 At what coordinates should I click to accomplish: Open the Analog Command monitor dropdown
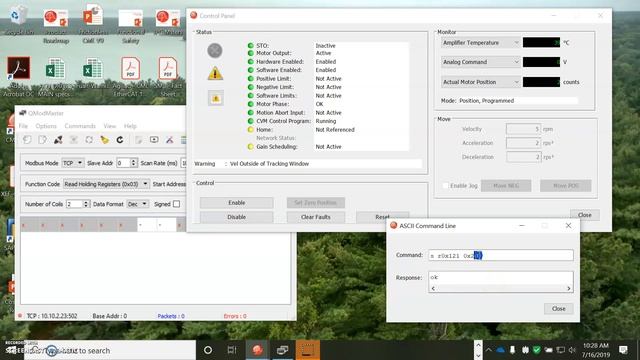pyautogui.click(x=480, y=62)
